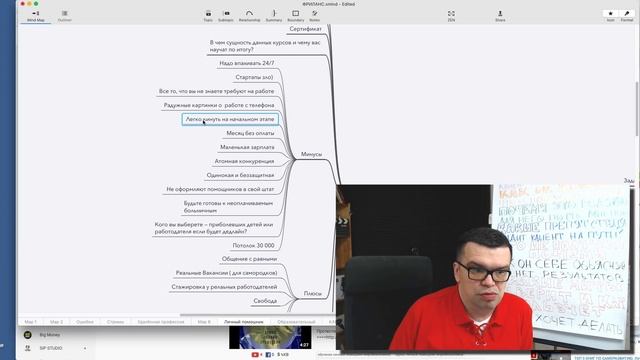
Task: Select the 'Месяц без оплаты' topic
Action: [x=251, y=133]
